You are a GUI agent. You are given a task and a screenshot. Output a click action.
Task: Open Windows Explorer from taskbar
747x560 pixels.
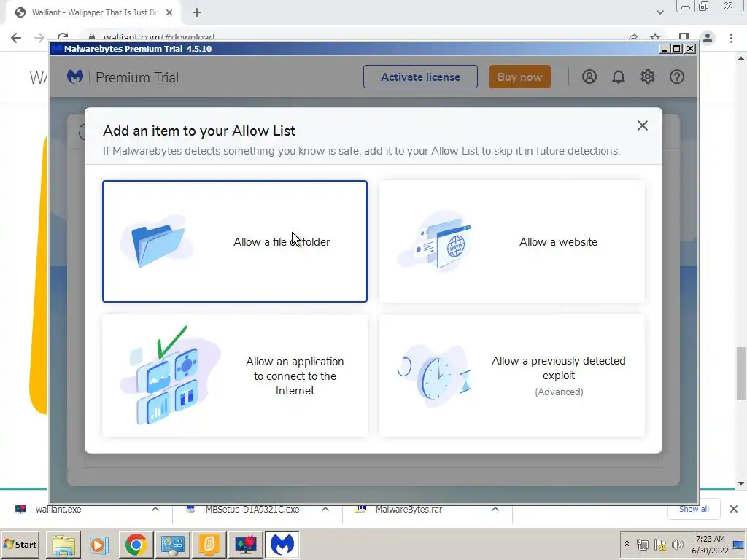[63, 544]
